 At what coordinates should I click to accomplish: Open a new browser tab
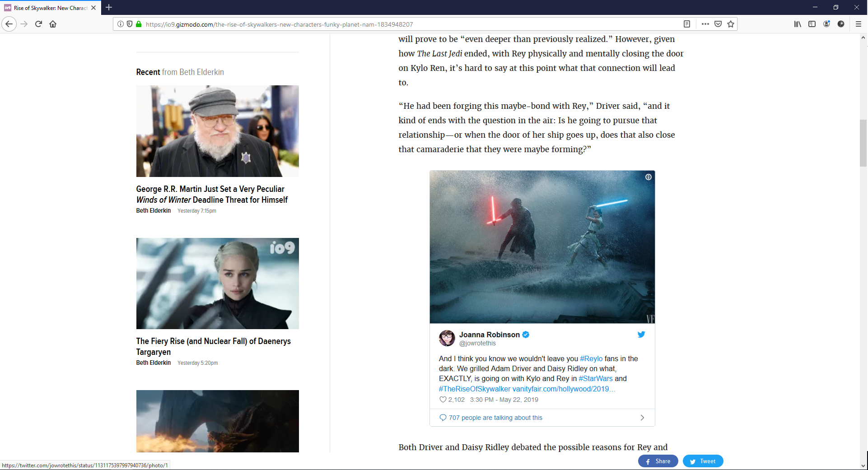(109, 8)
